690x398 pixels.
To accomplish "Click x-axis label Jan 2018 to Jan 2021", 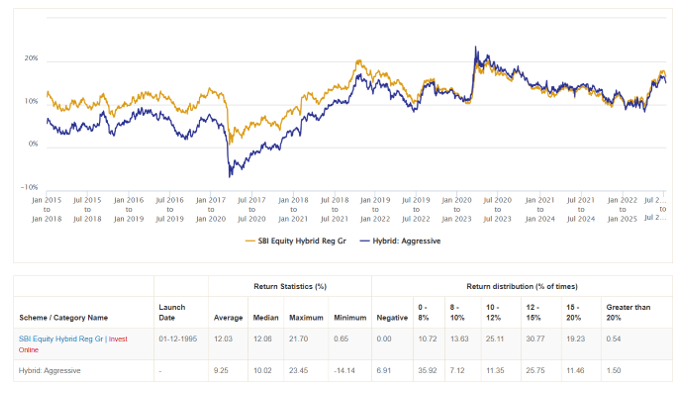I will [x=293, y=210].
